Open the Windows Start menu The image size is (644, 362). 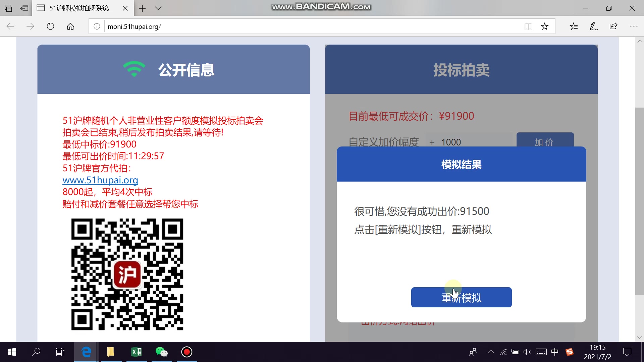[x=12, y=352]
